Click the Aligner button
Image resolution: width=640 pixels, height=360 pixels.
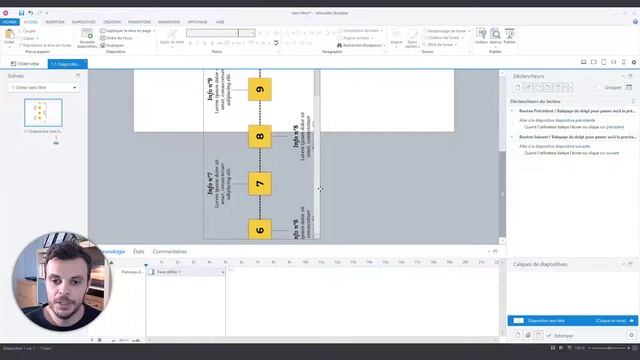[396, 37]
